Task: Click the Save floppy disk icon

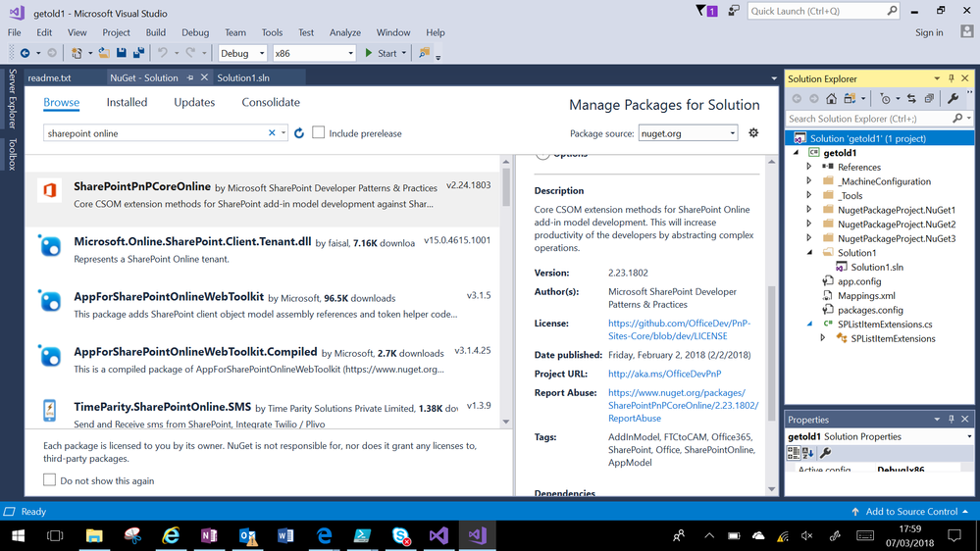Action: (x=122, y=53)
